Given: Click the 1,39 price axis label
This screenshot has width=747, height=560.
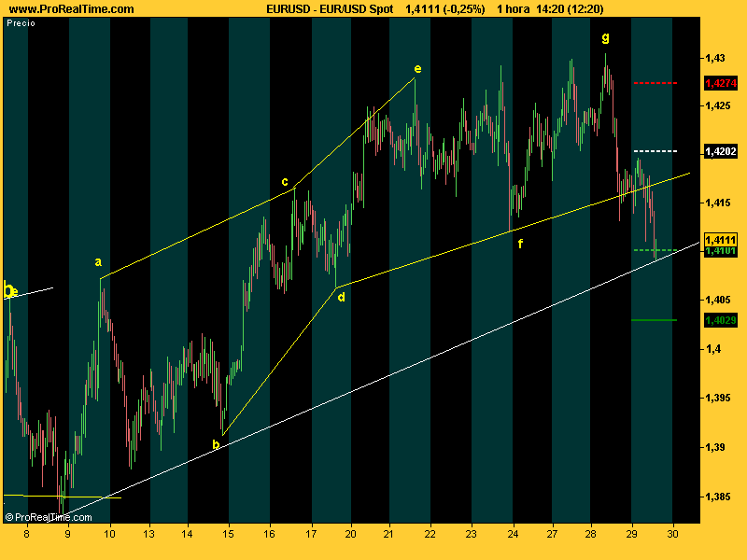Looking at the screenshot, I should pos(715,447).
